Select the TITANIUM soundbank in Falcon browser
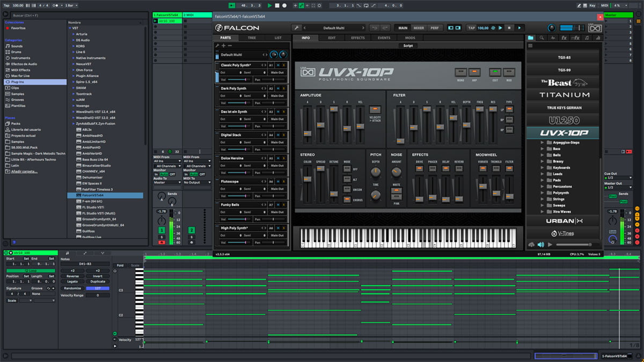 tap(564, 94)
